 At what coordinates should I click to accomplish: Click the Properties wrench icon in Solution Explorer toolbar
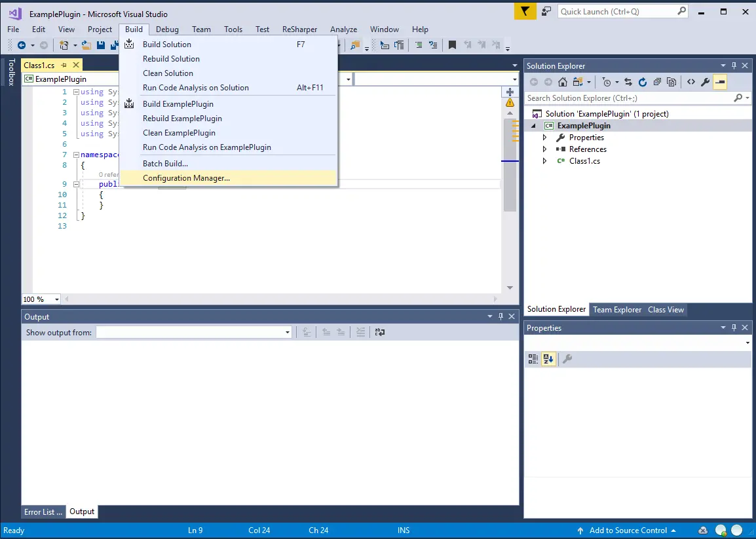tap(706, 82)
